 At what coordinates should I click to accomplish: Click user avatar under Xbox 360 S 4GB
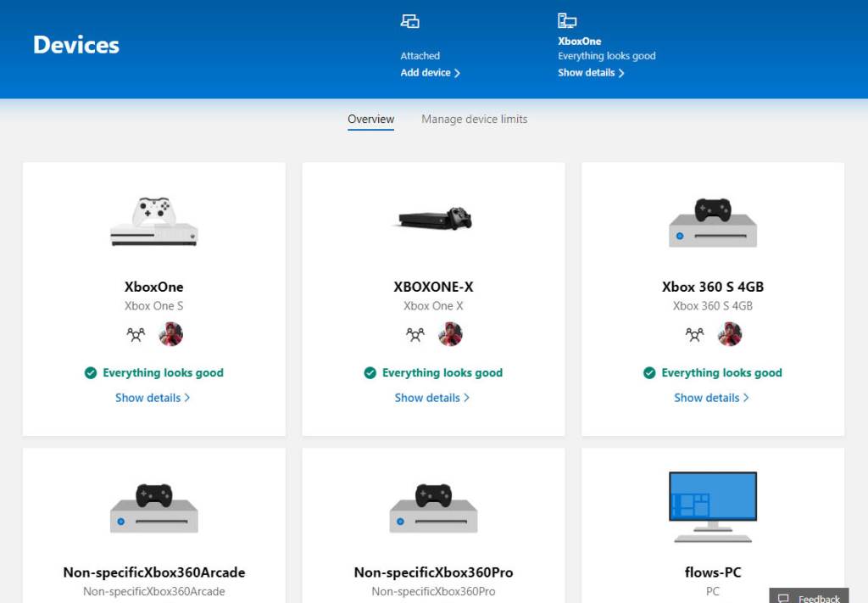(730, 334)
